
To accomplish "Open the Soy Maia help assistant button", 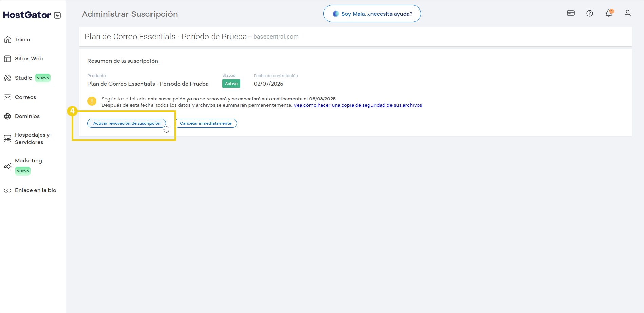I will 372,14.
